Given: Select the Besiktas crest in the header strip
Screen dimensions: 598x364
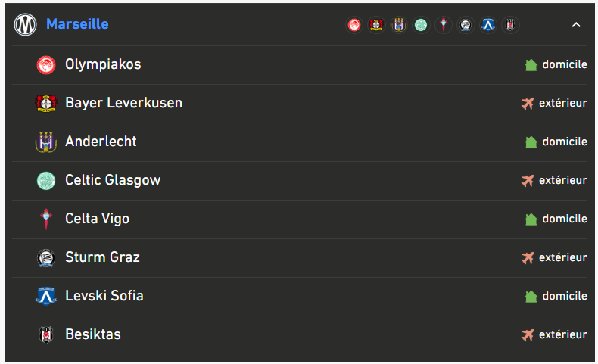Looking at the screenshot, I should point(510,25).
